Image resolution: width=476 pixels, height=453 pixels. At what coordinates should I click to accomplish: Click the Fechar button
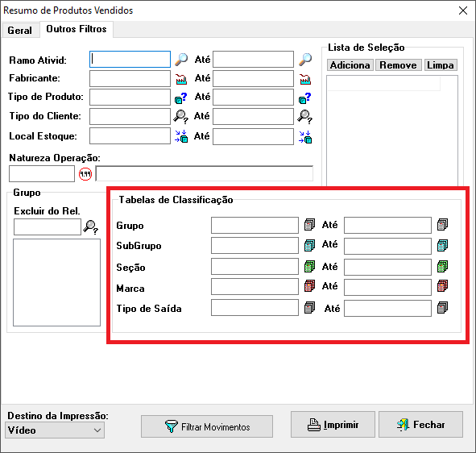pos(420,425)
